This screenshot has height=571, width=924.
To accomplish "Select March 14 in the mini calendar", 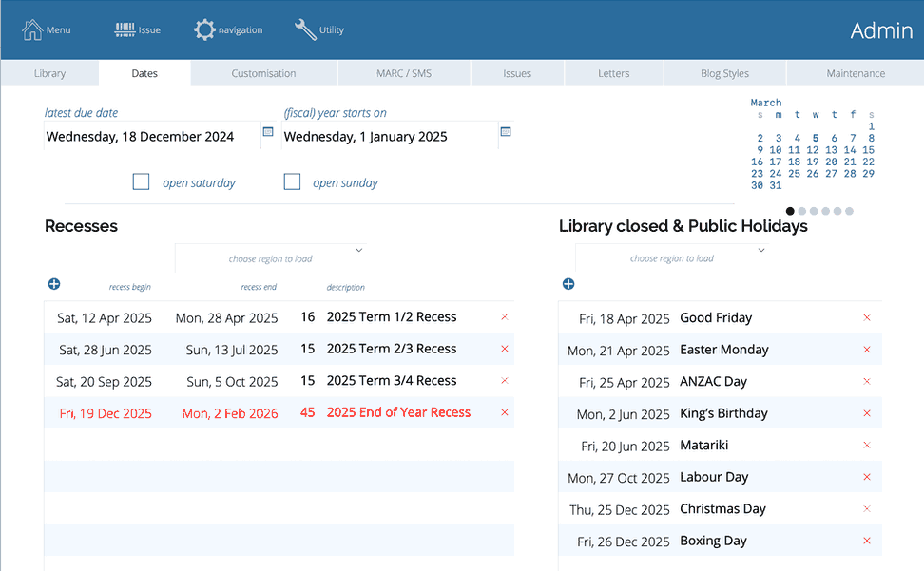I will pos(849,150).
